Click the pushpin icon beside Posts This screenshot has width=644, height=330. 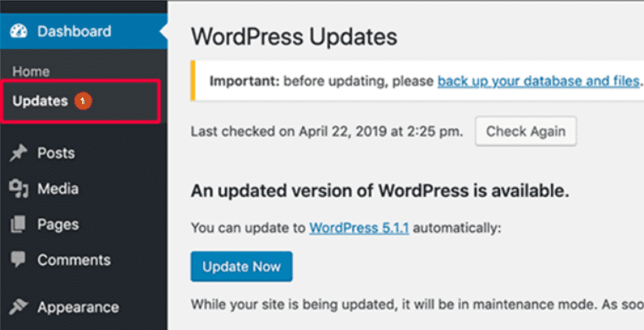tap(19, 153)
